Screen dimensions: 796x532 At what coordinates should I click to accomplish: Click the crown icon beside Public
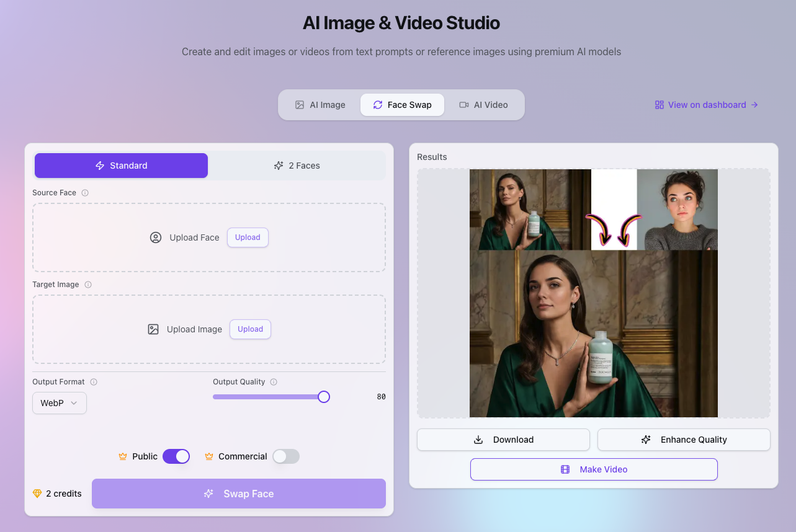click(123, 456)
